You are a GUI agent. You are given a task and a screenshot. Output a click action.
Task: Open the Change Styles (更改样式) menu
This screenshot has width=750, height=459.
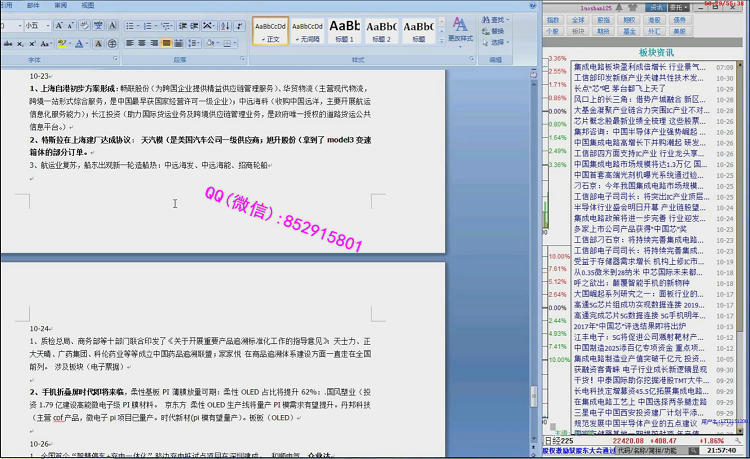(x=460, y=31)
